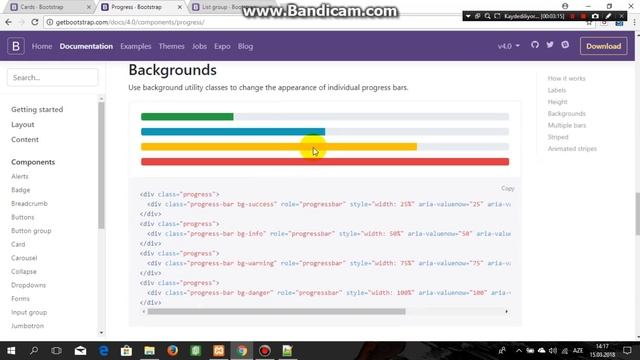The width and height of the screenshot is (640, 360).
Task: Open the Carousel sidebar link
Action: click(x=24, y=258)
